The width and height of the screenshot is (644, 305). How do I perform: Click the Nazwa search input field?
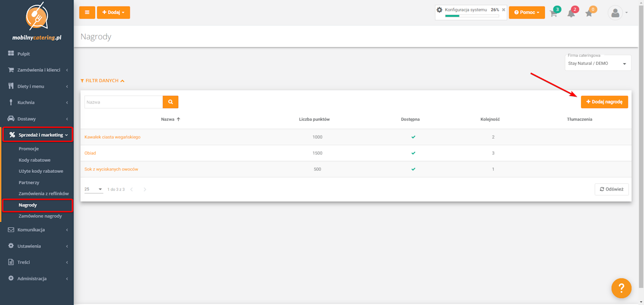coord(123,102)
